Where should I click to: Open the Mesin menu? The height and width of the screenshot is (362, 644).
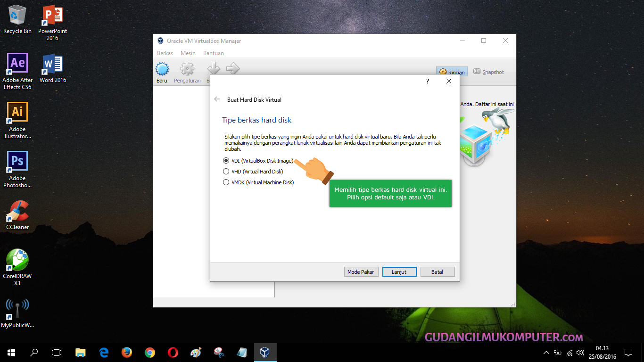click(x=188, y=53)
